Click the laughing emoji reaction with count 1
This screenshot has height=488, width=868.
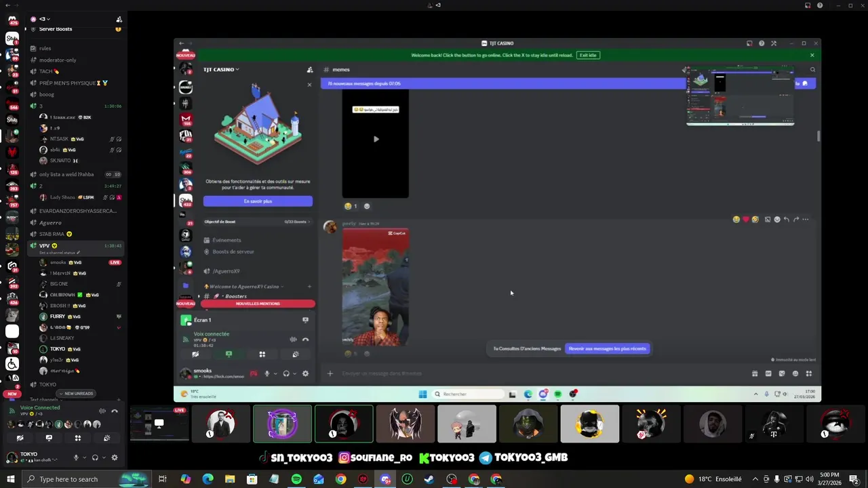[351, 206]
